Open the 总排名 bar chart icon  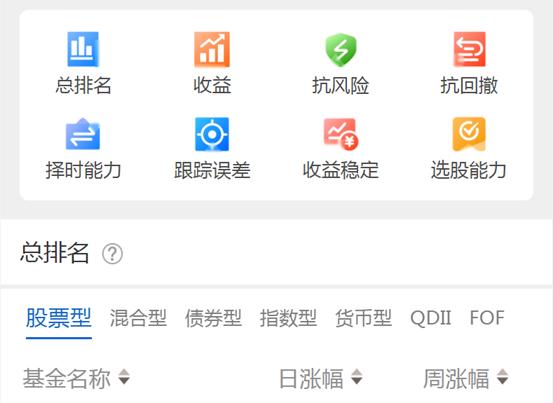(83, 49)
